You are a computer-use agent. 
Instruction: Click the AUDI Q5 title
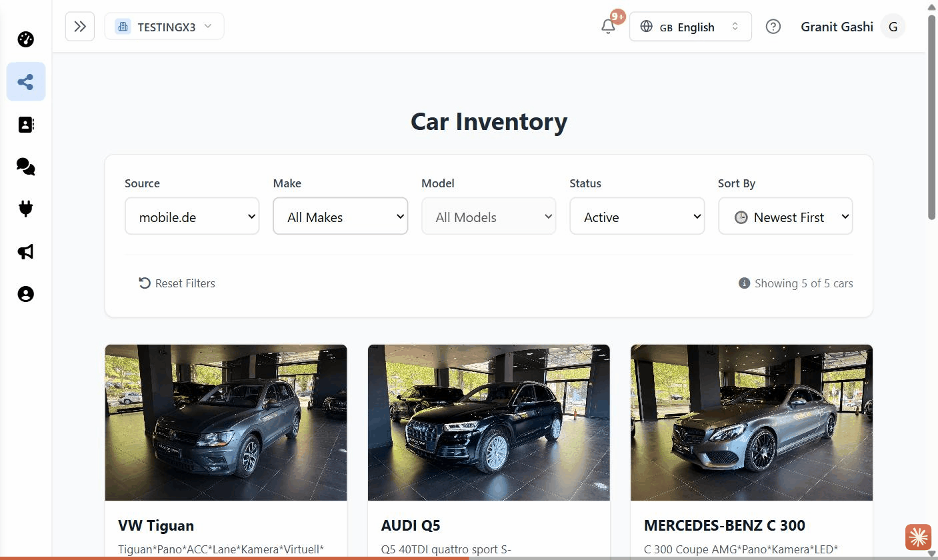pos(411,525)
